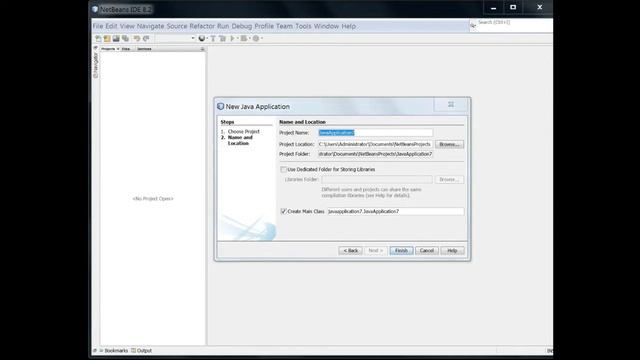Image resolution: width=640 pixels, height=360 pixels.
Task: Click the Help button in dialog
Action: click(452, 250)
